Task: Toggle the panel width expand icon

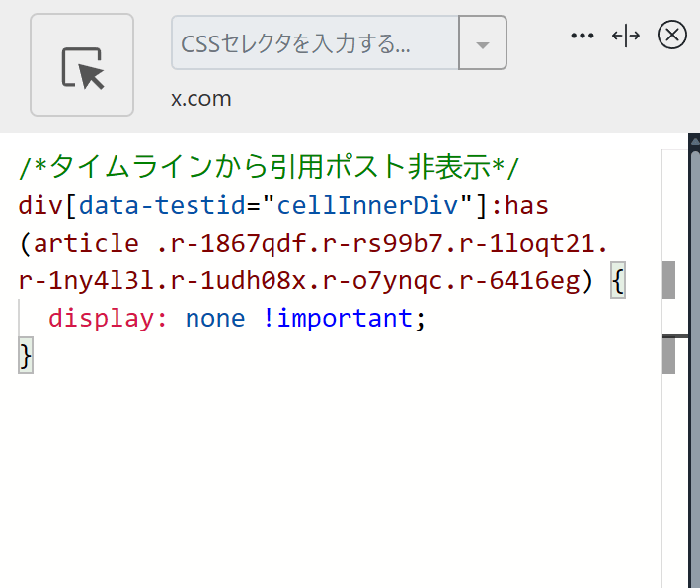Action: click(x=626, y=36)
